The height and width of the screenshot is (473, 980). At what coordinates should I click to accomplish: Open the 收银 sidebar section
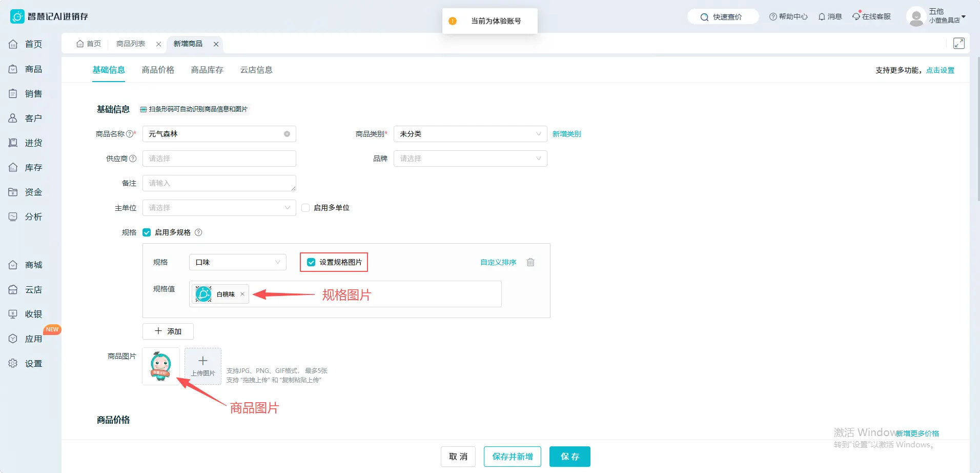[x=26, y=314]
